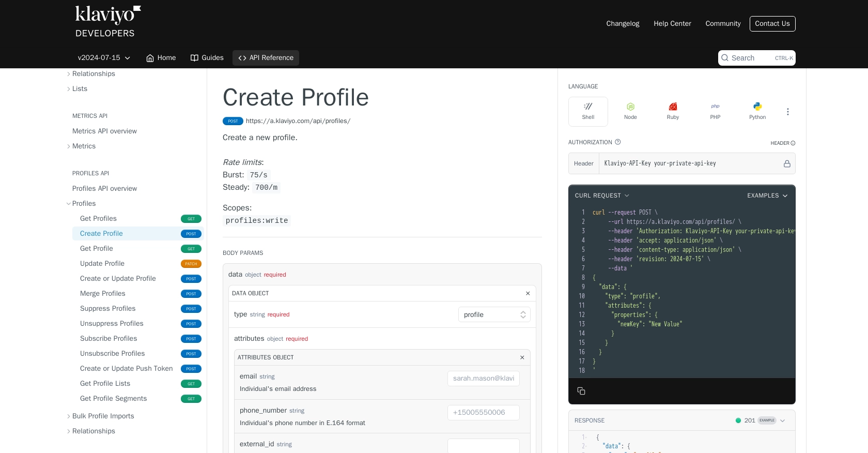Expand the bottom Relationships section under Profiles API
Viewport: 868px width, 453px height.
pos(69,431)
